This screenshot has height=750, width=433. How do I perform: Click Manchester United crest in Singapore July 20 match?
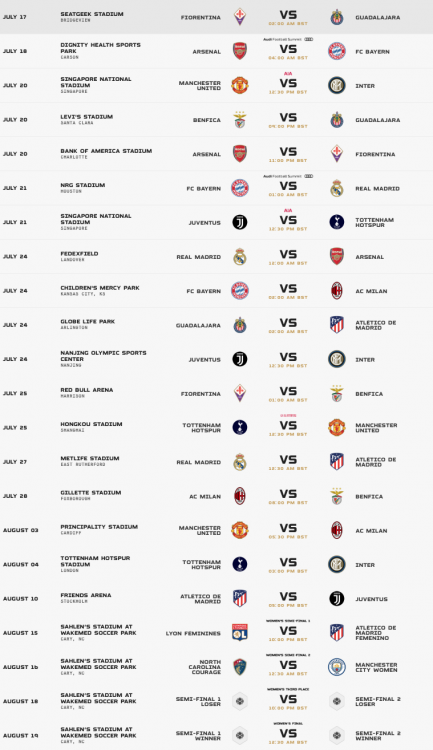click(240, 86)
